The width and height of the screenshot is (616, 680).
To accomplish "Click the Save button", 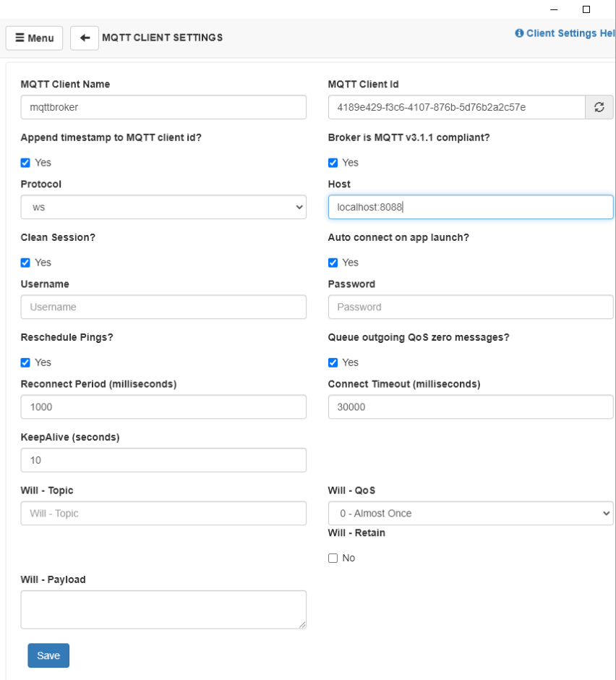I will (48, 655).
